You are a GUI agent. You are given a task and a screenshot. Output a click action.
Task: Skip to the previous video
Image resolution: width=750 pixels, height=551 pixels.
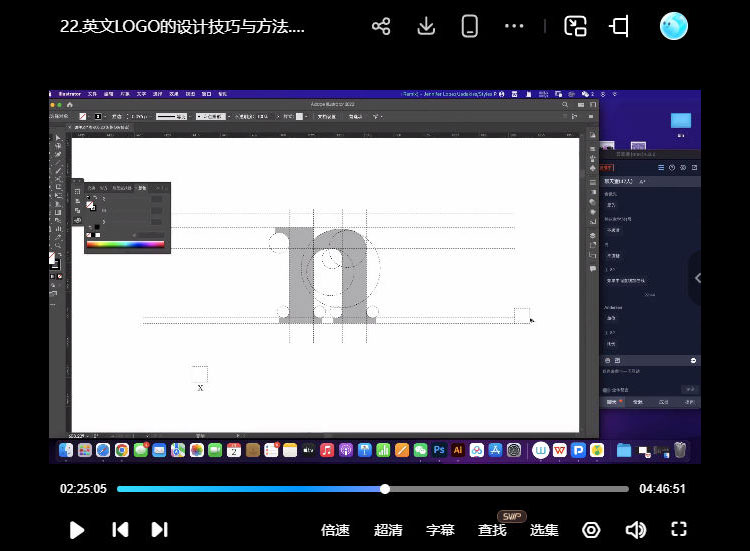click(120, 530)
